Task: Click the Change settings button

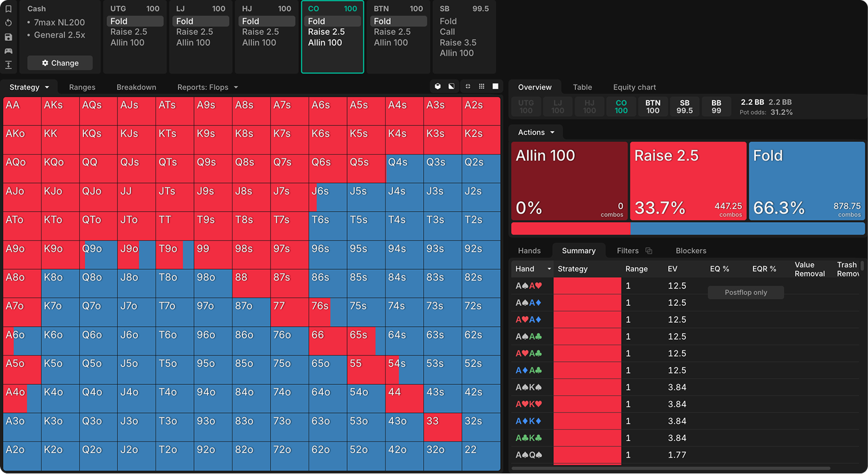Action: pyautogui.click(x=60, y=63)
